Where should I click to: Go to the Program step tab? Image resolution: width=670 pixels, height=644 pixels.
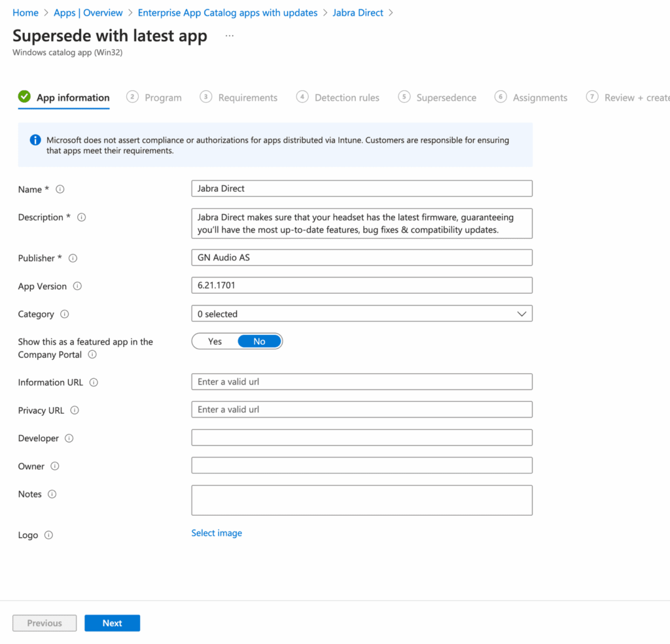point(154,98)
